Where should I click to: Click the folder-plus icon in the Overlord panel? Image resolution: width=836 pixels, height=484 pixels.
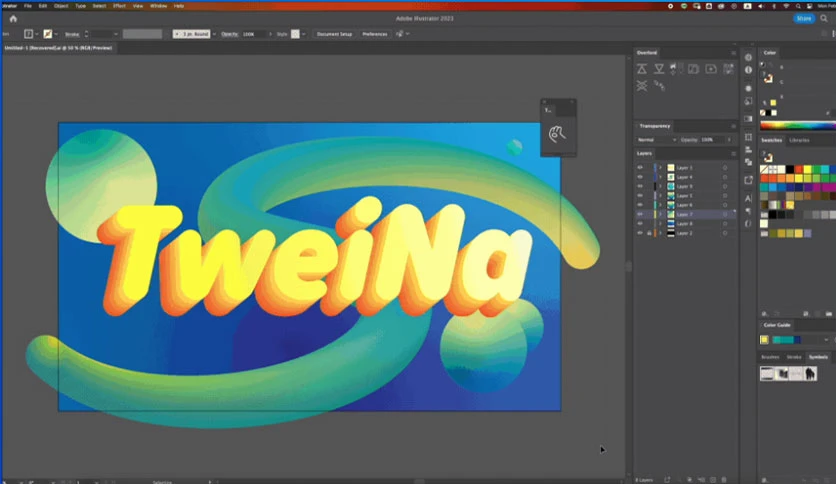pos(711,69)
